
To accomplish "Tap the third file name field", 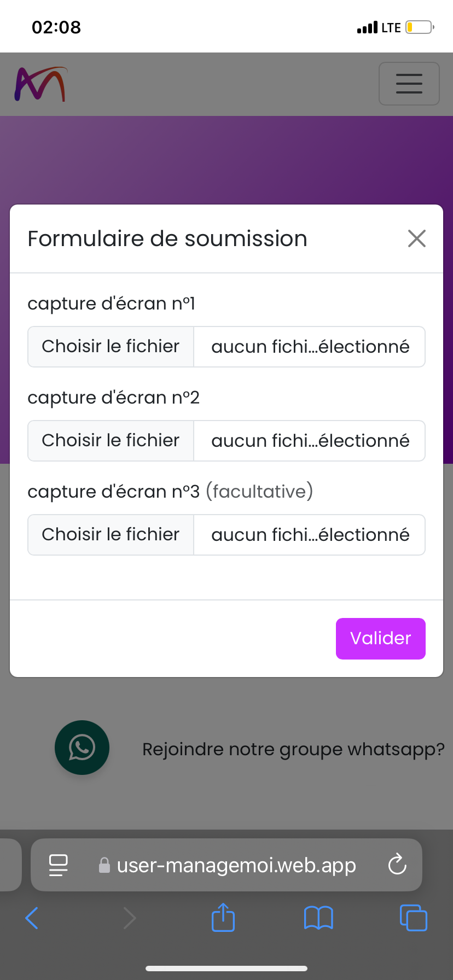I will [x=310, y=535].
